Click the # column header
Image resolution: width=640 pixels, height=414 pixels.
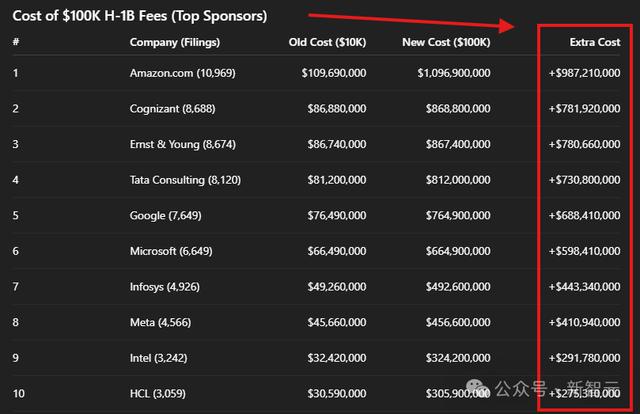point(16,42)
